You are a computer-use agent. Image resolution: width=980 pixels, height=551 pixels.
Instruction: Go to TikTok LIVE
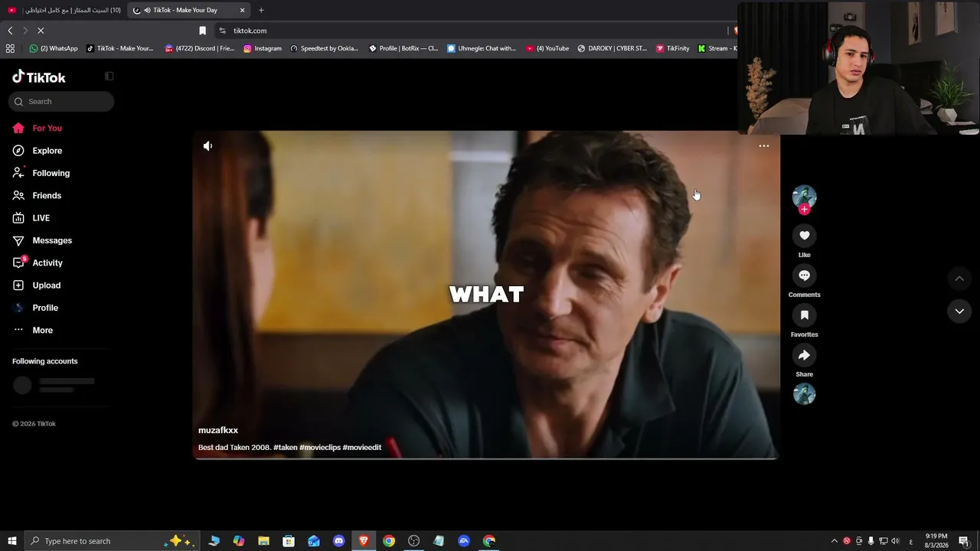41,218
